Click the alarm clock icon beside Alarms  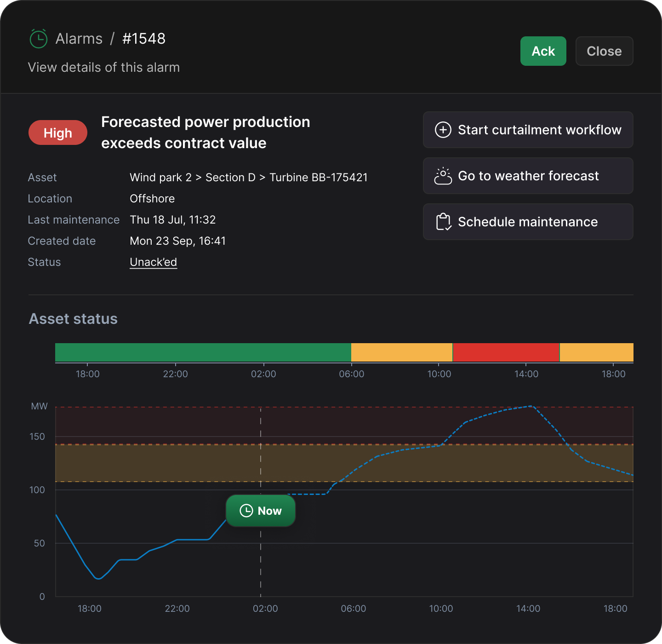click(x=39, y=39)
